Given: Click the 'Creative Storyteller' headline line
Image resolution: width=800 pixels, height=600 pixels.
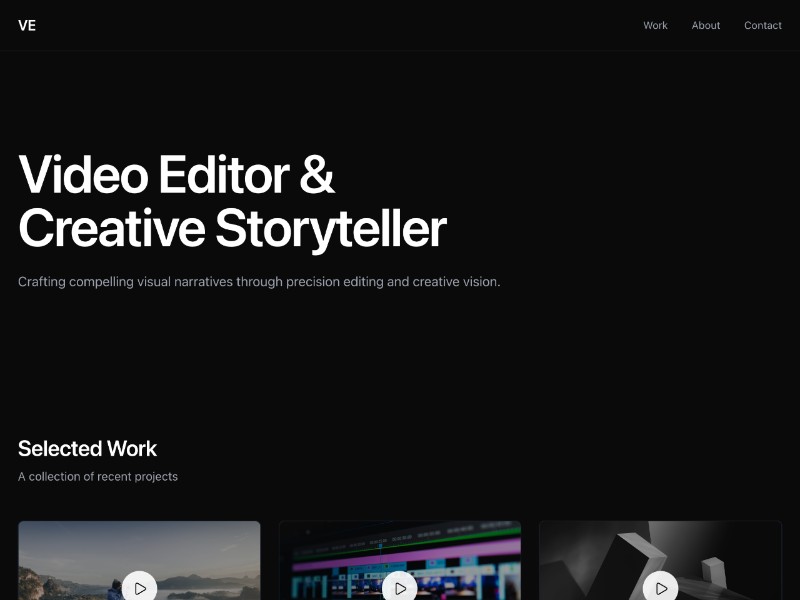Looking at the screenshot, I should [232, 228].
